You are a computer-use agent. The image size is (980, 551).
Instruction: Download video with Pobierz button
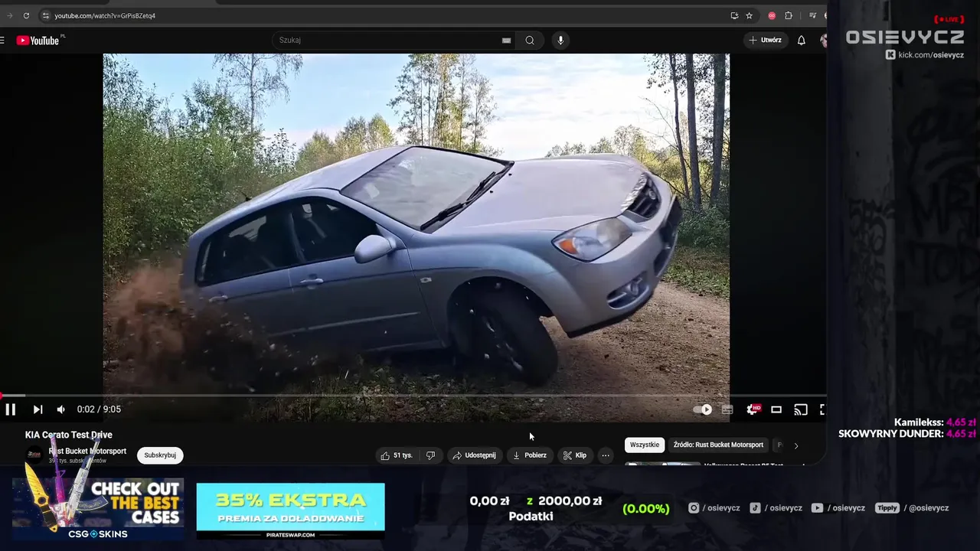(x=530, y=455)
